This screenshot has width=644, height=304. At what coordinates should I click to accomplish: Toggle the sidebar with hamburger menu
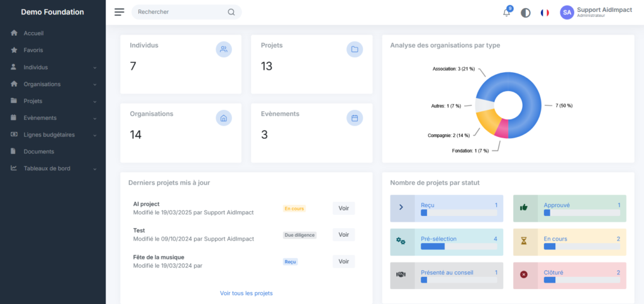(119, 12)
